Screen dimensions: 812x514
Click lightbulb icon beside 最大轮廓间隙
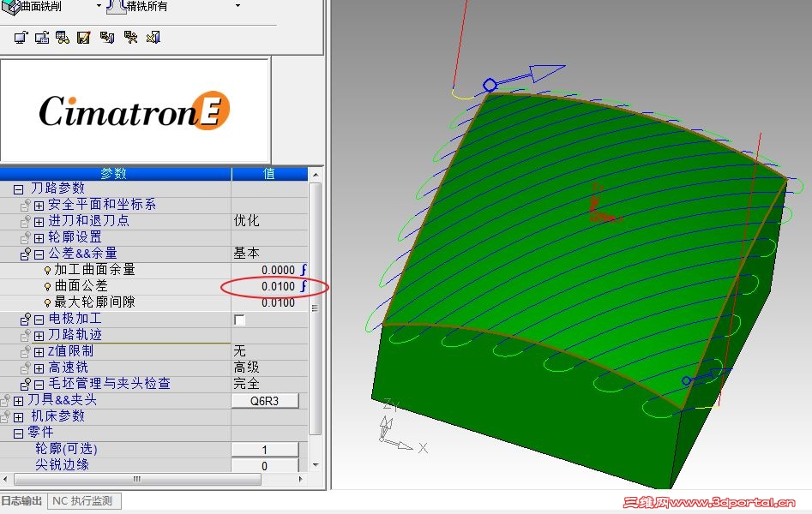point(47,302)
